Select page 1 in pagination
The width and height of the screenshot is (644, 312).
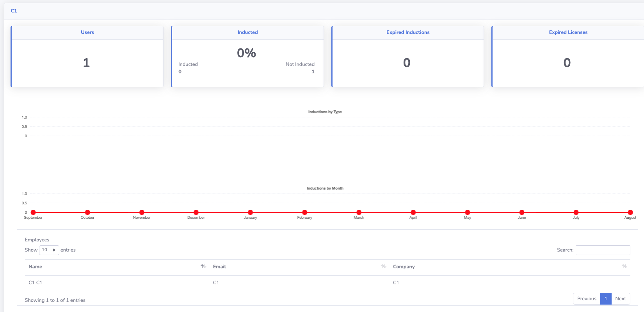point(606,299)
